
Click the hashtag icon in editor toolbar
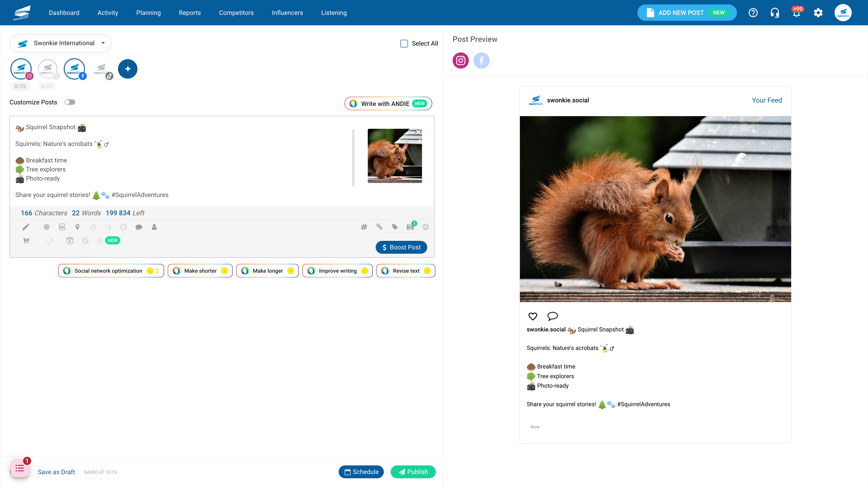pyautogui.click(x=364, y=227)
